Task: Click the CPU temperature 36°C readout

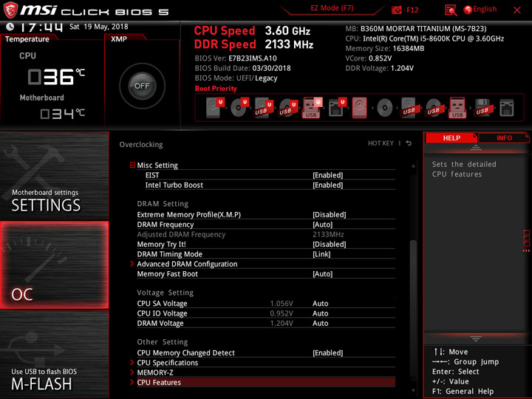Action: point(56,77)
